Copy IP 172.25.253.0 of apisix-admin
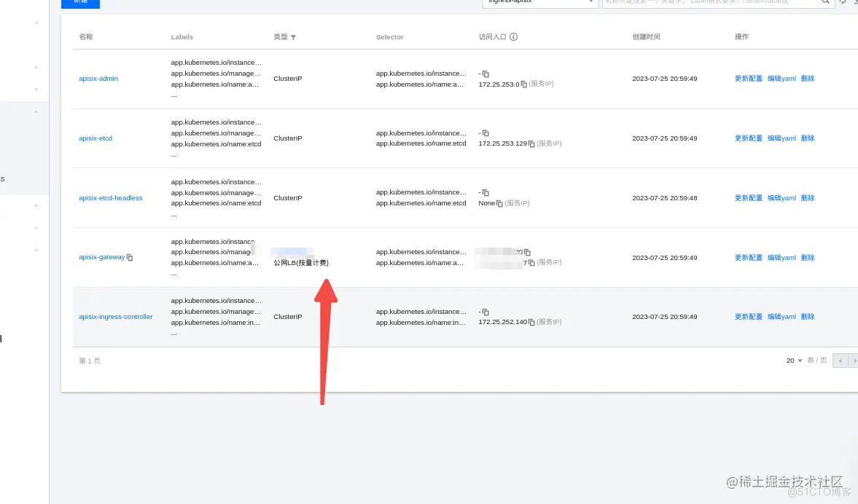Image resolution: width=858 pixels, height=504 pixels. click(x=523, y=84)
